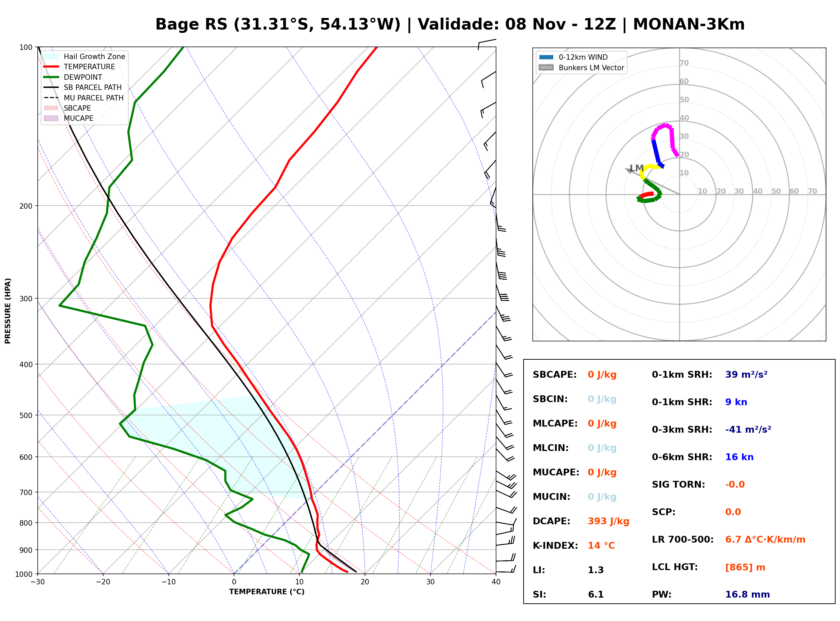Click the purple MUCAPE legend swatch
840x621 pixels.
click(x=51, y=118)
